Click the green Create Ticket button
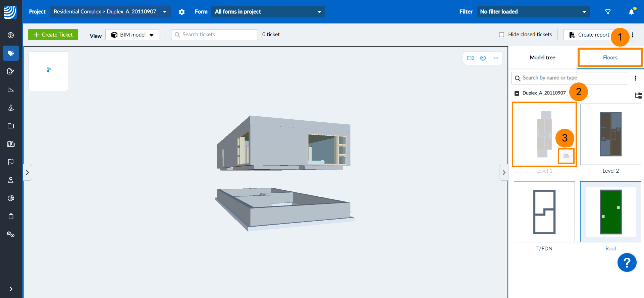This screenshot has width=644, height=298. [x=53, y=35]
